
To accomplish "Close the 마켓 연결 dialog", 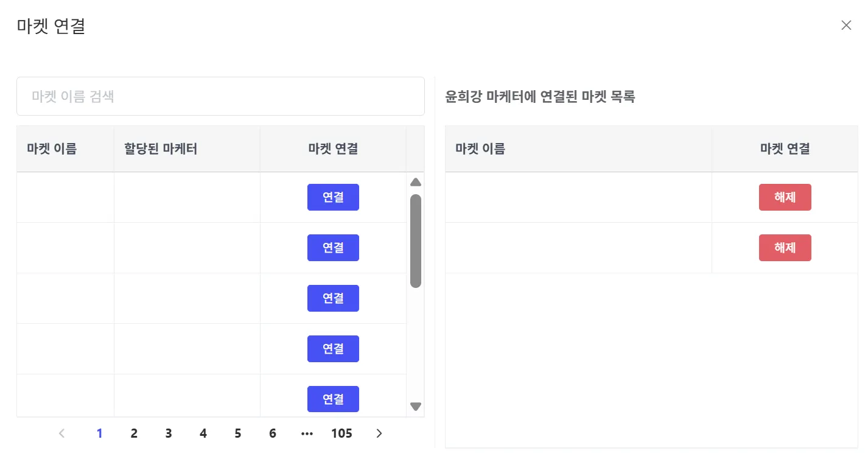I will (845, 26).
